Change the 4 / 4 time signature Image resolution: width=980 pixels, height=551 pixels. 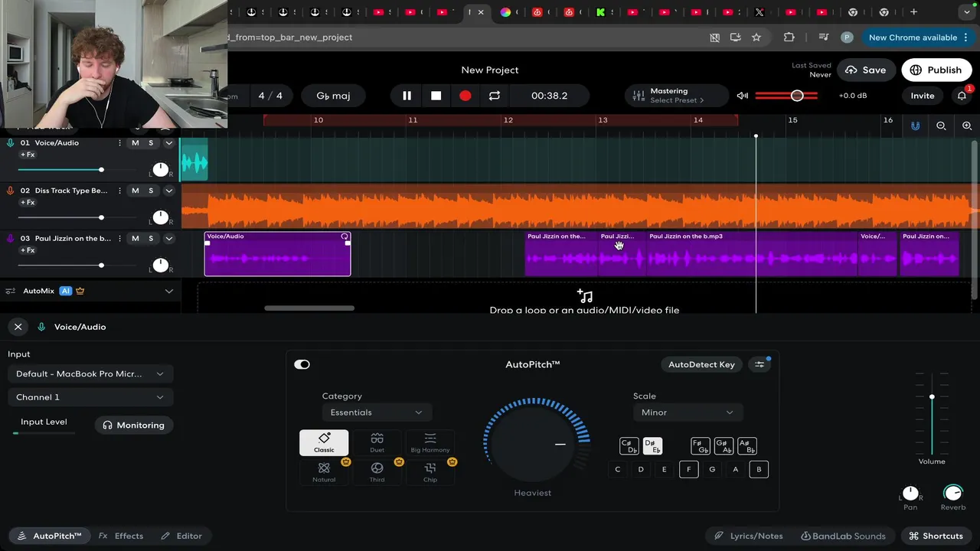click(x=270, y=96)
